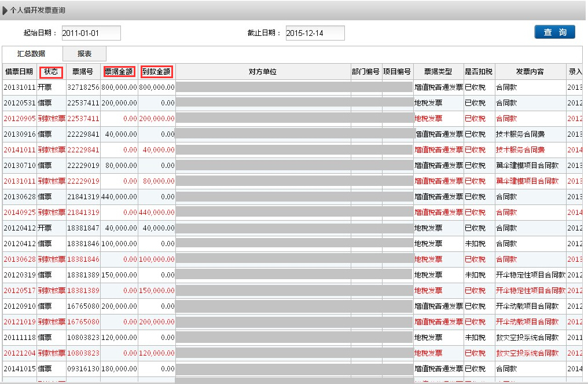Viewport: 588px width, 384px height.
Task: Click the 票据金额 column header
Action: click(119, 72)
